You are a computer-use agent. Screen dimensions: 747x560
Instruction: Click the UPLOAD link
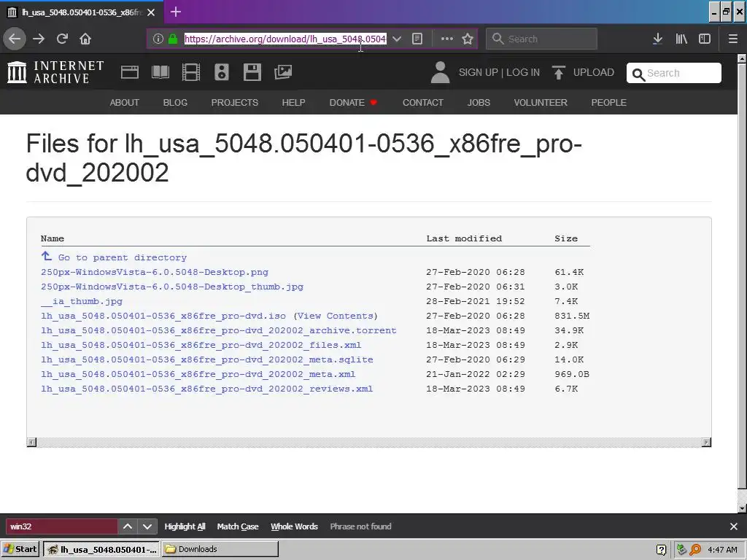594,72
